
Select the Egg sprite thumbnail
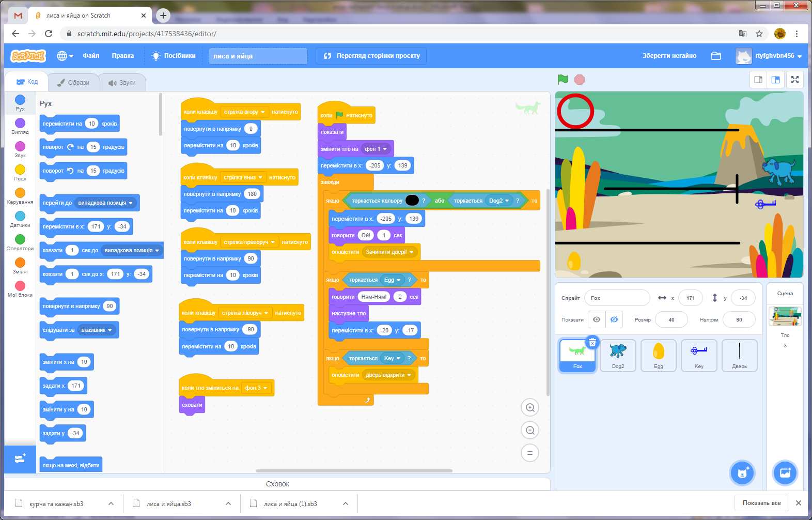click(658, 355)
